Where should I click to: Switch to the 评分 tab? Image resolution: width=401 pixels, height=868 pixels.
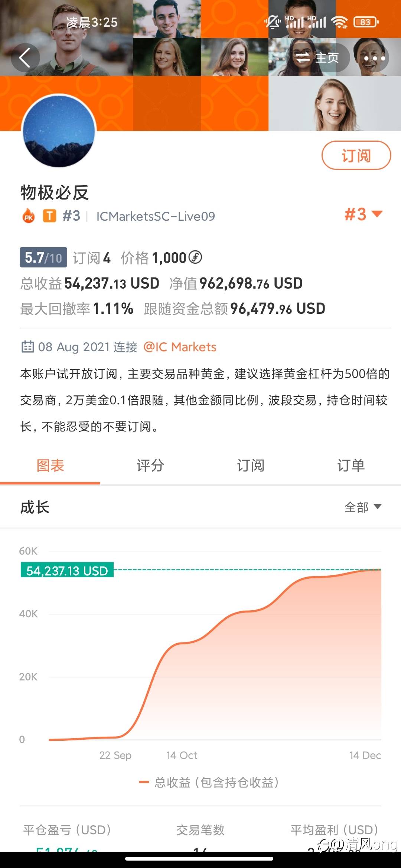tap(150, 466)
